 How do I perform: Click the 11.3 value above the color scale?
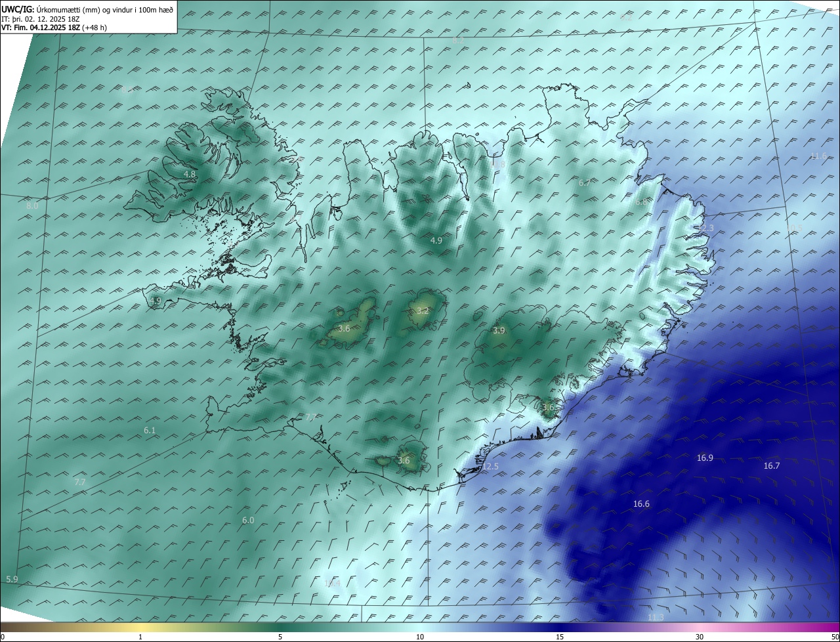coord(656,618)
